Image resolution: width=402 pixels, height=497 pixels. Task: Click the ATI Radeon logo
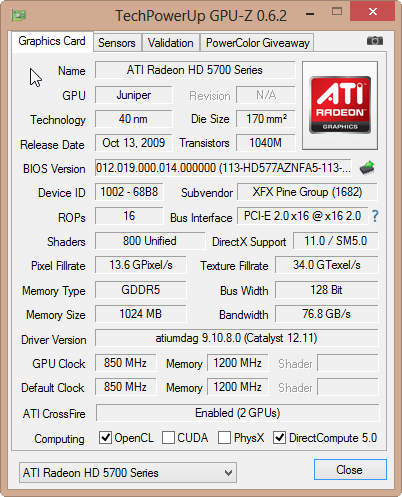(340, 105)
